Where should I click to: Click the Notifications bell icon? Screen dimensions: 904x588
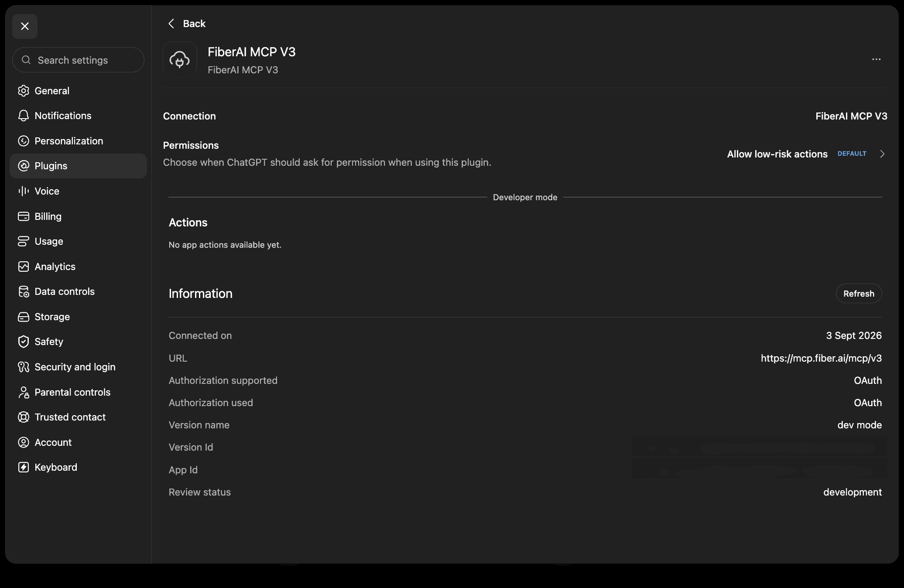(x=24, y=116)
